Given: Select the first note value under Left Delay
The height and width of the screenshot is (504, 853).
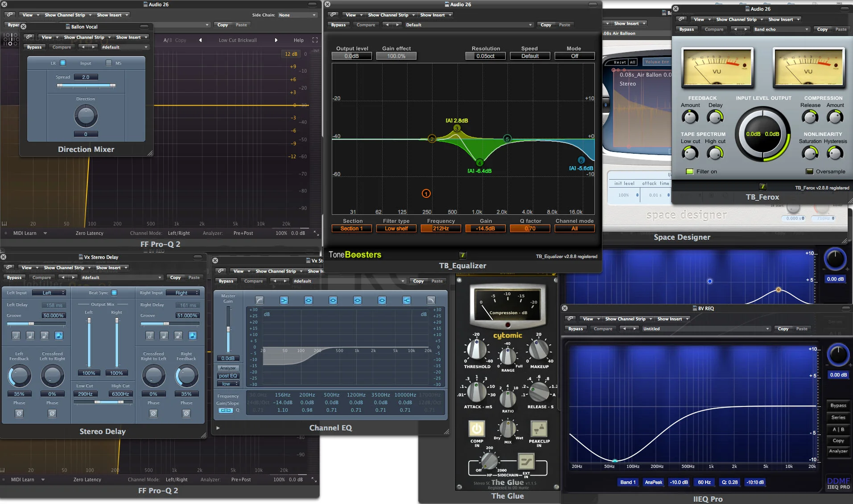Looking at the screenshot, I should pyautogui.click(x=16, y=336).
